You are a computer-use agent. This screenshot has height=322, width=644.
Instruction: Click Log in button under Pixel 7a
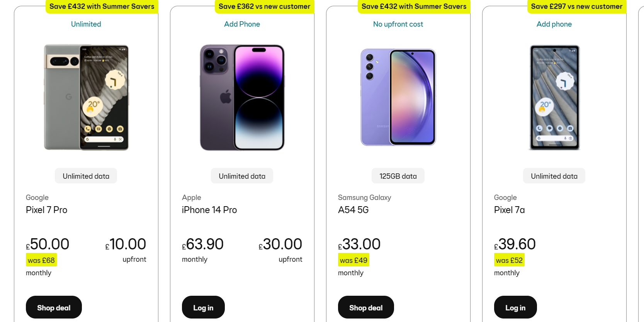click(515, 307)
